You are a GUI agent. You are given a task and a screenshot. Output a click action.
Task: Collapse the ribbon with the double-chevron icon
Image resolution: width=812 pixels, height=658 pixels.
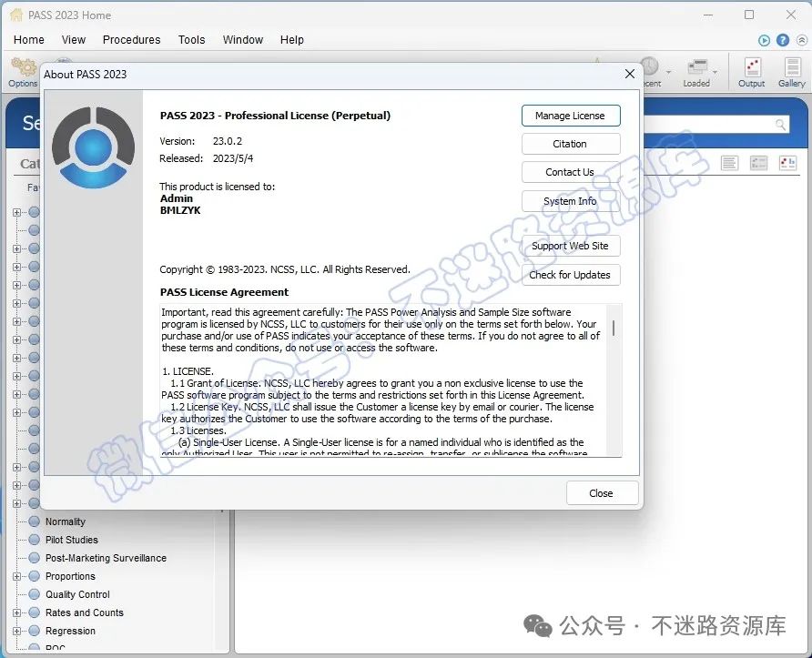(x=802, y=40)
